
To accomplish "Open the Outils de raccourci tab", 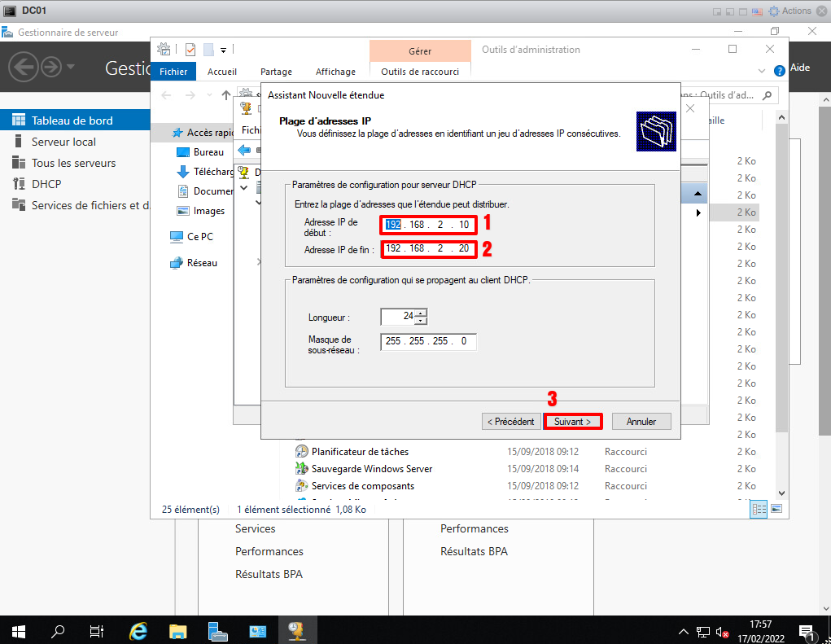I will pos(420,72).
